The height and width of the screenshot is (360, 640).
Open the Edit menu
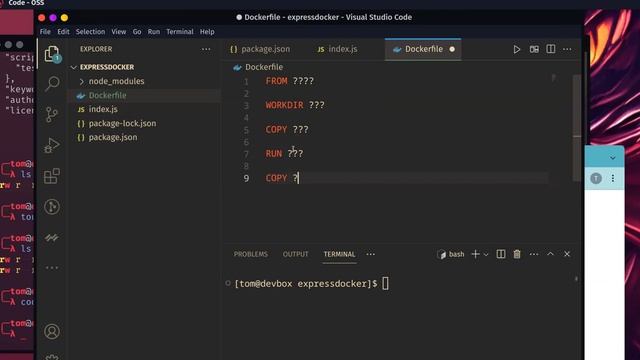(63, 32)
